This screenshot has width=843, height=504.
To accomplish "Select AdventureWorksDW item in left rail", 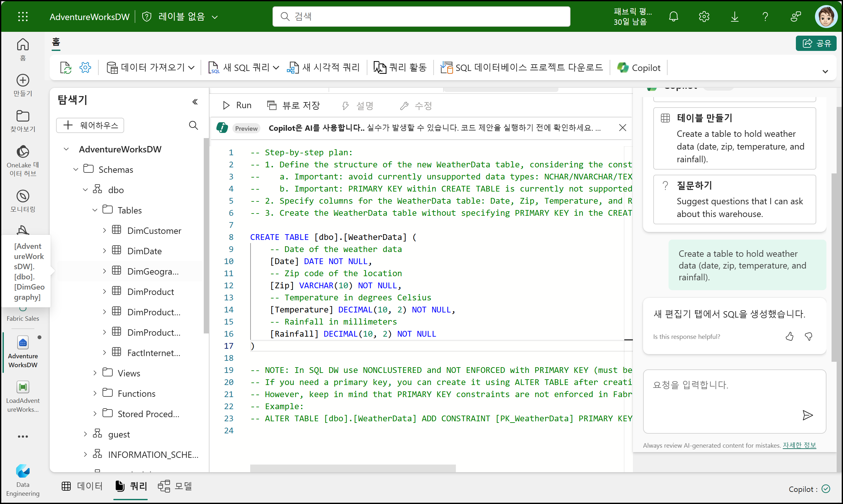I will click(x=23, y=352).
